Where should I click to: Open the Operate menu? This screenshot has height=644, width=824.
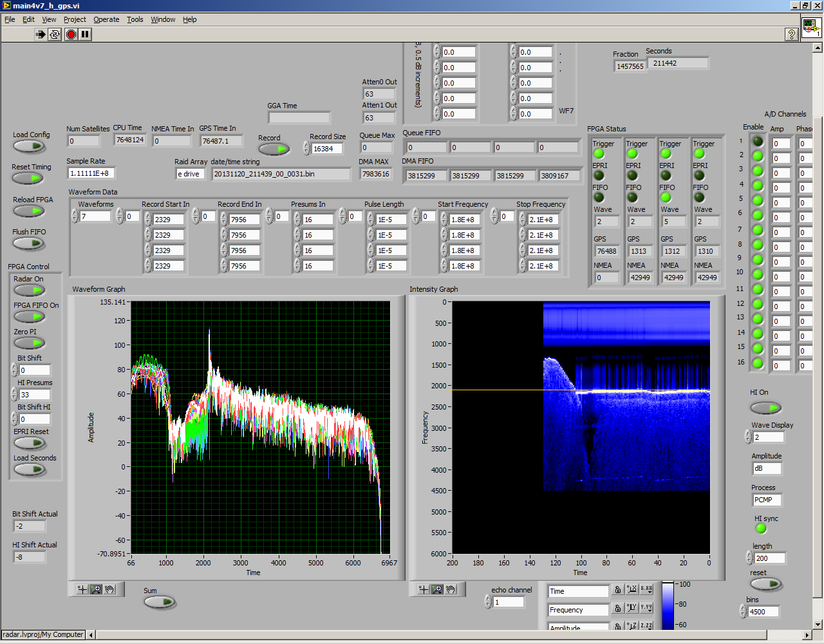point(106,19)
